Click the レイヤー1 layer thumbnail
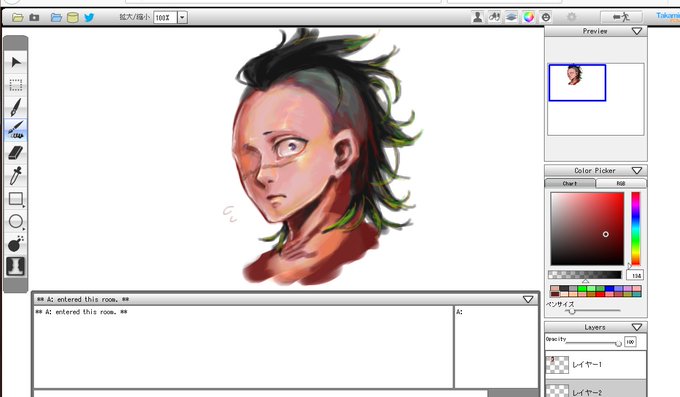The image size is (680, 397). tap(557, 365)
